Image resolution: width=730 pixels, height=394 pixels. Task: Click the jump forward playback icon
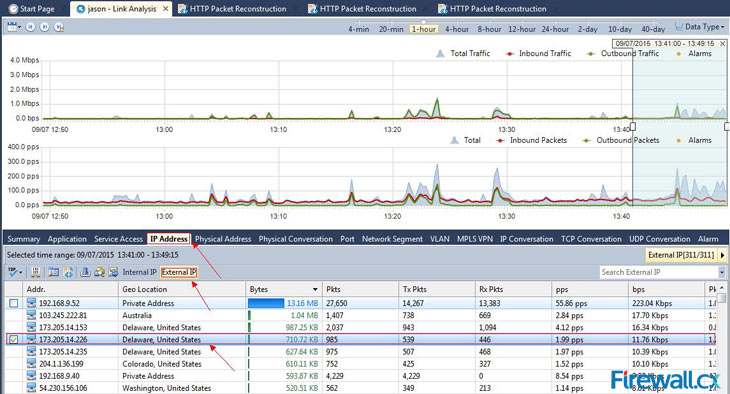pos(59,27)
